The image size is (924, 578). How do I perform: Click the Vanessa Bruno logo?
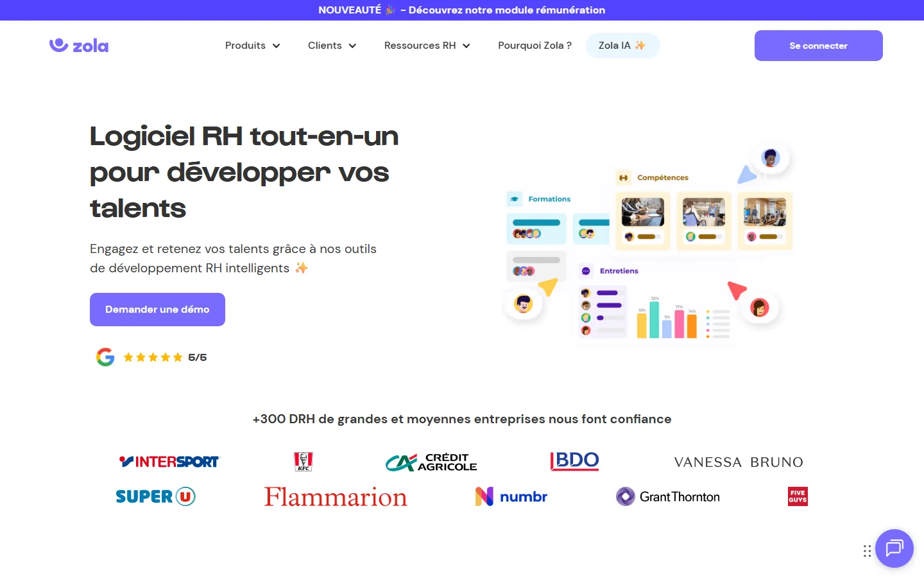click(x=739, y=462)
